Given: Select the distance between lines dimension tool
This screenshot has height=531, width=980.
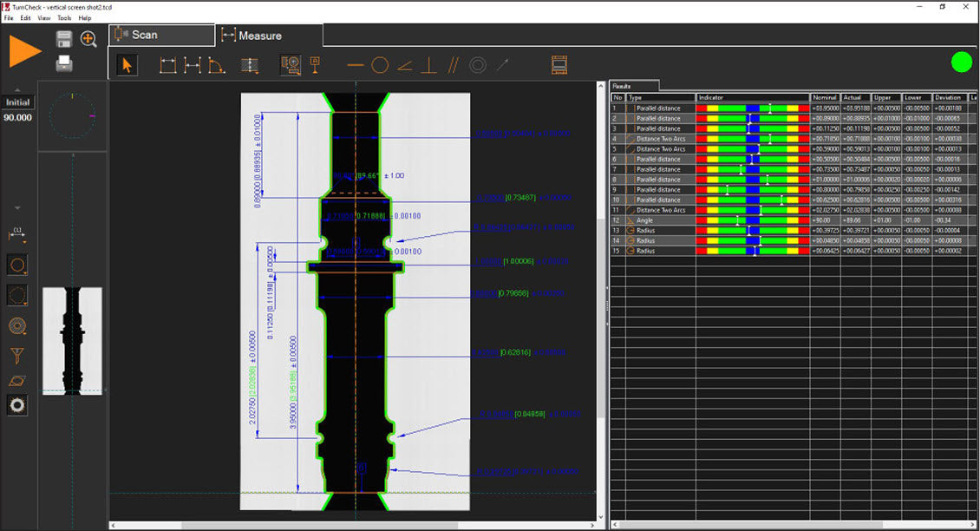Looking at the screenshot, I should point(193,65).
